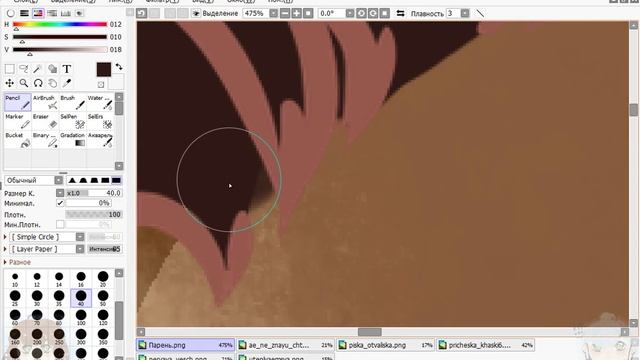Click the canvas horizontal scrollbar thumb
Viewport: 640px width, 360px height.
point(370,332)
